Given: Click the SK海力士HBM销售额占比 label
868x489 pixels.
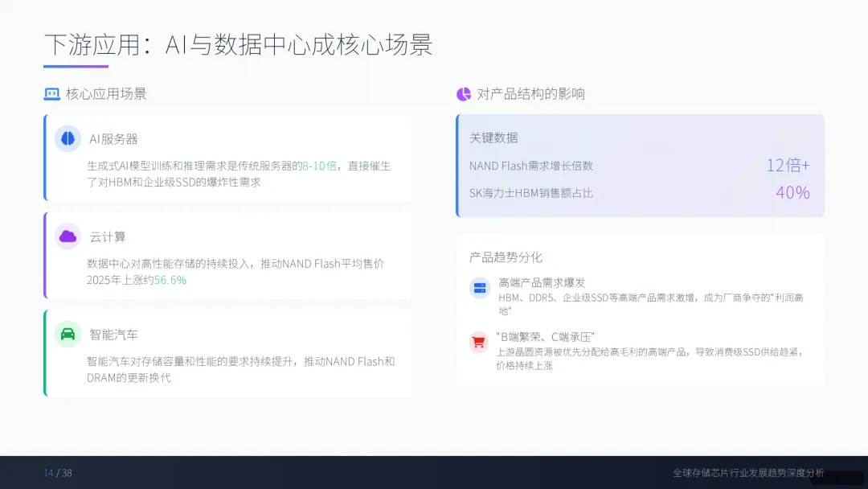Looking at the screenshot, I should (x=531, y=193).
